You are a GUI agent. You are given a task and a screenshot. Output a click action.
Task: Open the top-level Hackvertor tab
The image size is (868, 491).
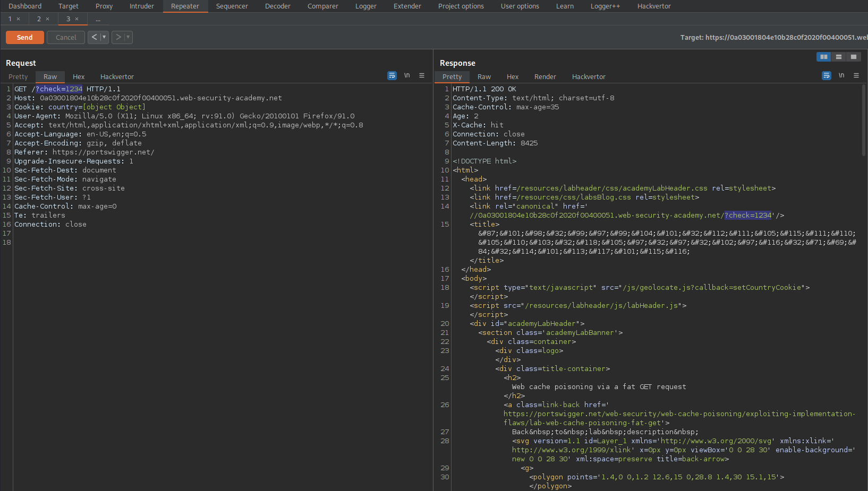pos(654,6)
